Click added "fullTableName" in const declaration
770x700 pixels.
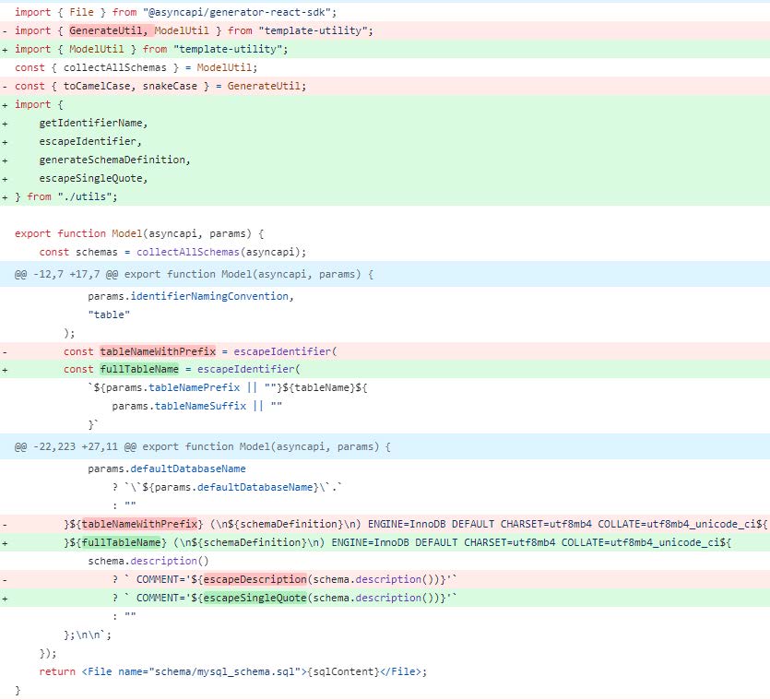(139, 369)
